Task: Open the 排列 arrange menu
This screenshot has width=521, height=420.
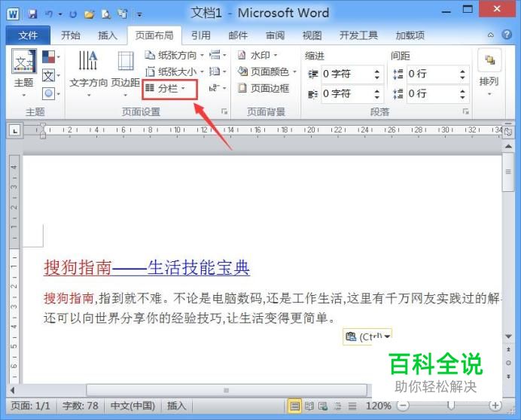Action: click(489, 73)
